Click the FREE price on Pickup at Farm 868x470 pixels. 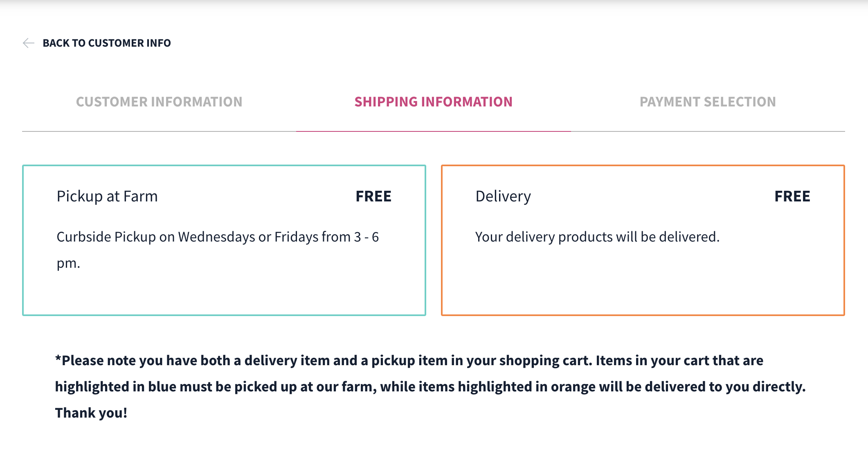tap(373, 197)
